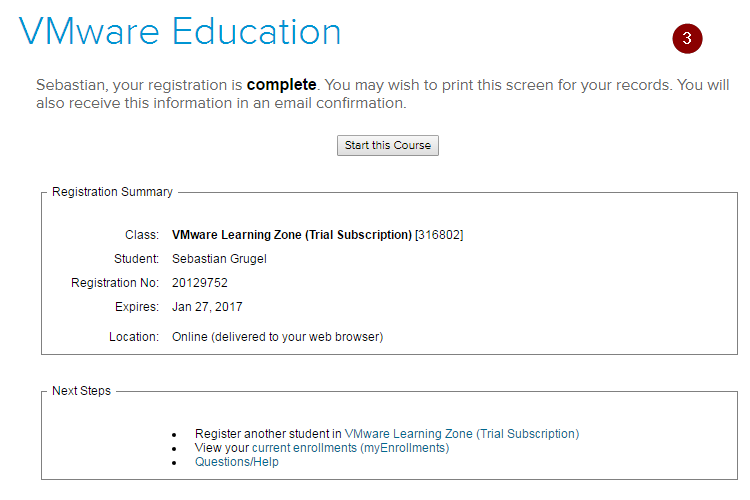Click the VMware Education page heading
The width and height of the screenshot is (750, 500).
point(180,33)
